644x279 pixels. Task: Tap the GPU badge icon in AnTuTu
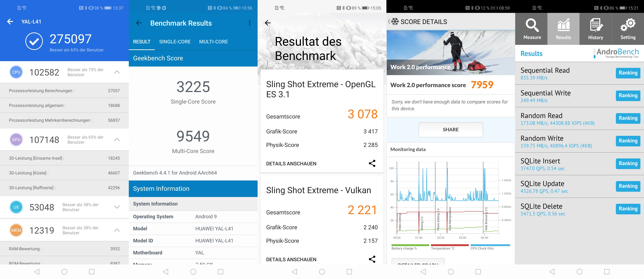pos(16,140)
